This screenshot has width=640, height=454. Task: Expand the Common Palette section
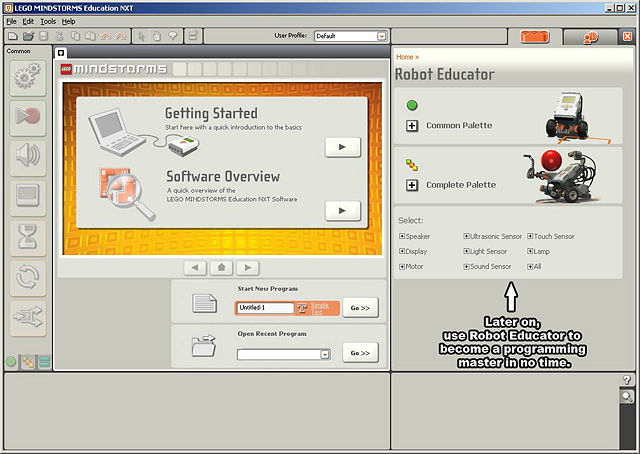(412, 126)
